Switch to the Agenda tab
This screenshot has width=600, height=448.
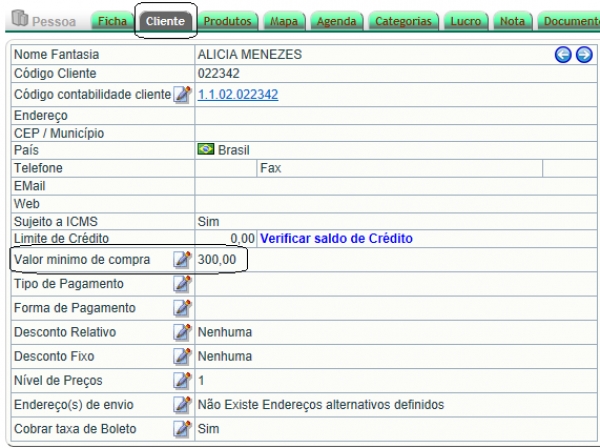coord(336,21)
